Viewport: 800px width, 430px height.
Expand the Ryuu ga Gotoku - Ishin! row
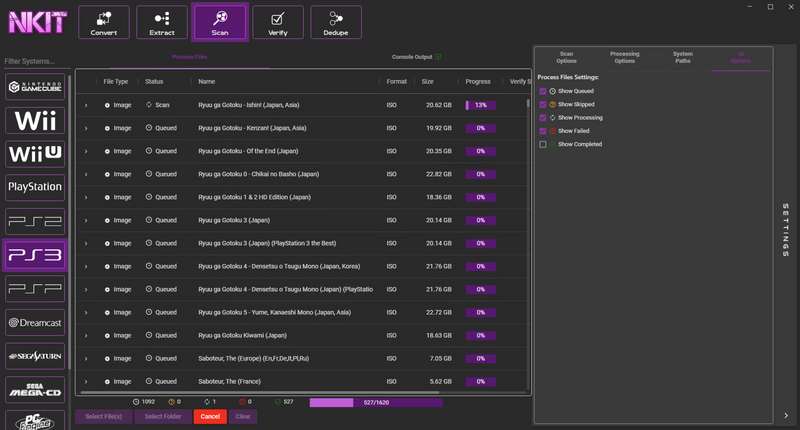tap(86, 105)
